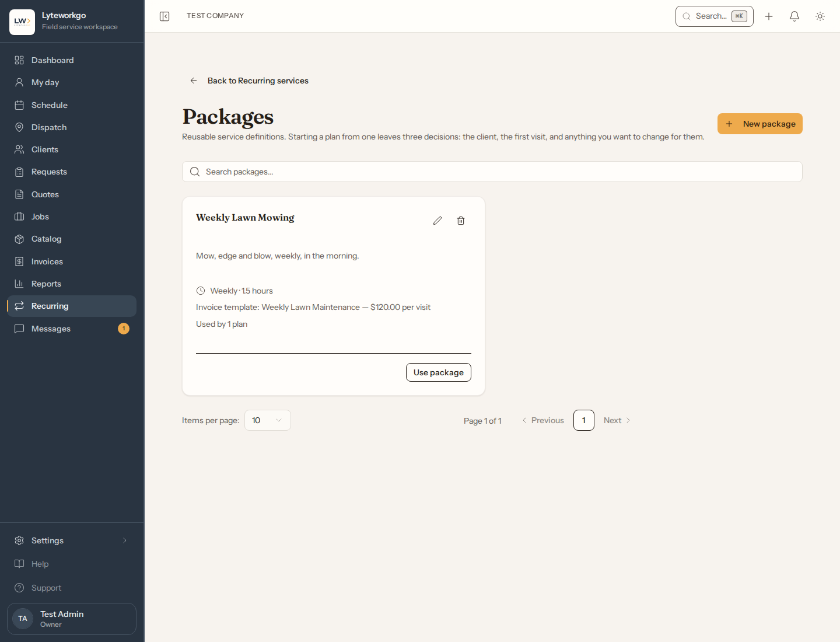Click the New package button

coord(760,124)
